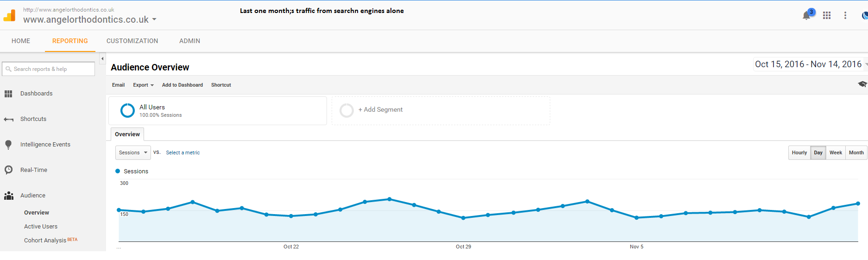Go to the CUSTOMIZATION tab

point(132,41)
